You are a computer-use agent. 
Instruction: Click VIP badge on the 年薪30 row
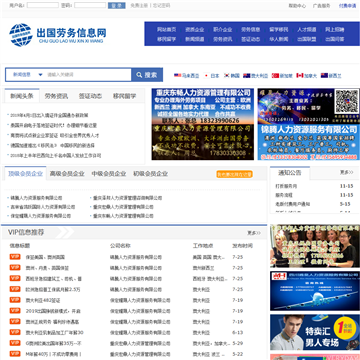[15, 332]
